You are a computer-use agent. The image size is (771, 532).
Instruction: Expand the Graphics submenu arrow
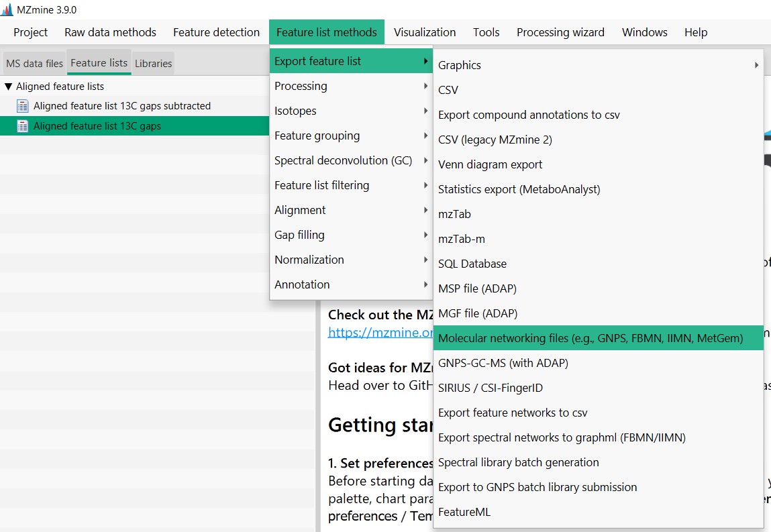(756, 65)
